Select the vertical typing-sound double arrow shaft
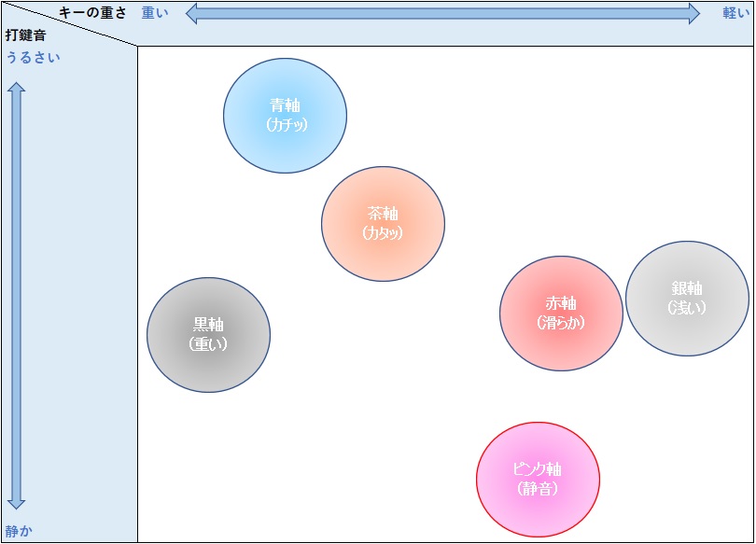 pos(16,295)
